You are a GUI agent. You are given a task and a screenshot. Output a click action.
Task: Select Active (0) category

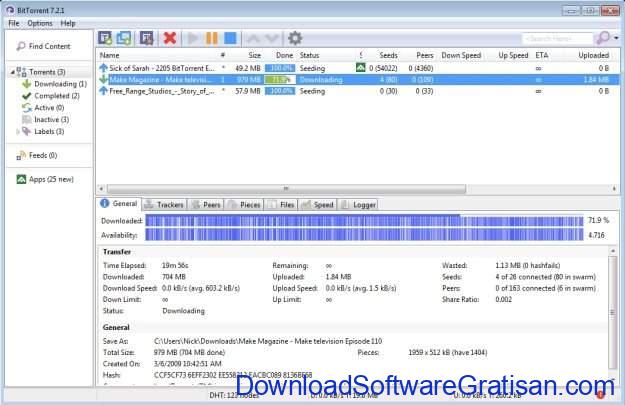click(43, 108)
